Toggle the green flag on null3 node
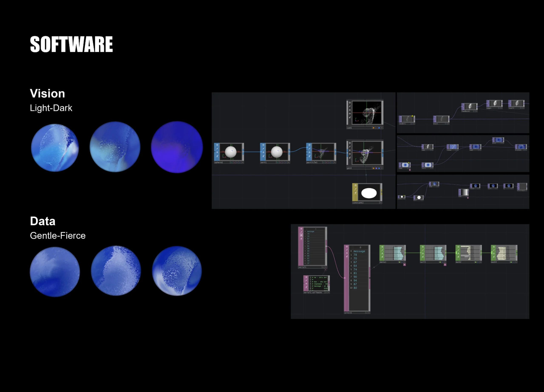The width and height of the screenshot is (544, 392). click(x=440, y=262)
